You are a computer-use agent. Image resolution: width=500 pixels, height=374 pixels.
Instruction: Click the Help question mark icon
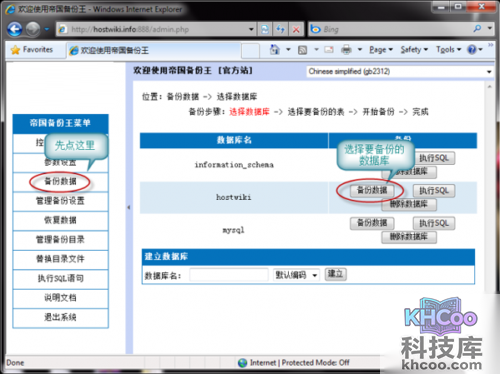(472, 50)
